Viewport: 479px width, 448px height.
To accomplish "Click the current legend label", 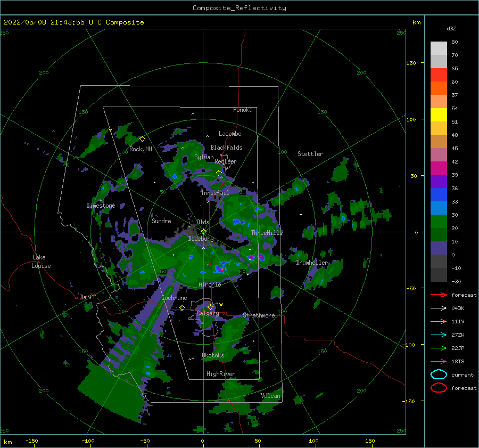I will tap(463, 374).
